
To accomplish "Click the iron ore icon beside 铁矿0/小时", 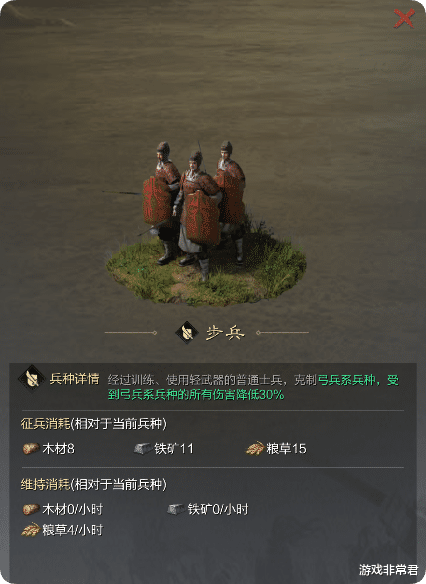I will tap(176, 509).
